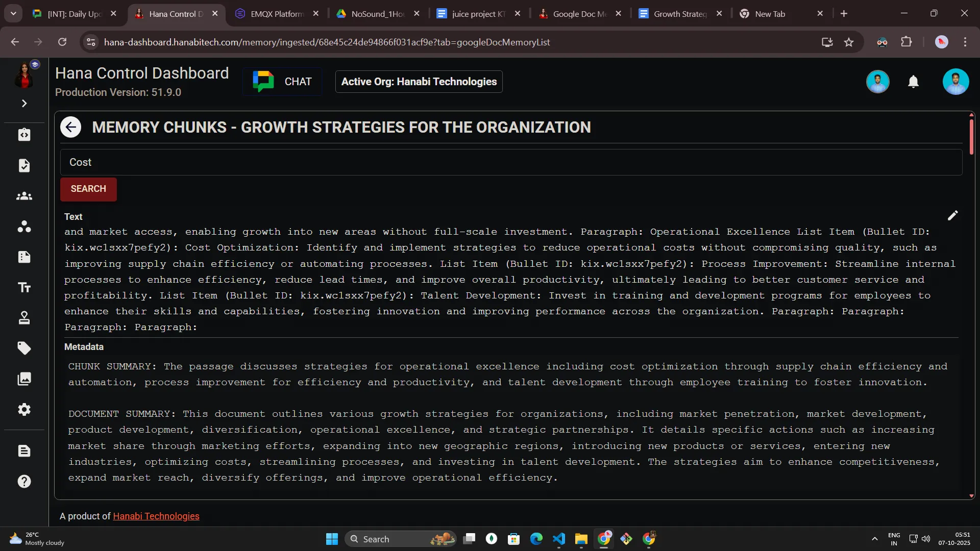Click the CHAT button in header
The height and width of the screenshot is (551, 980).
(282, 82)
